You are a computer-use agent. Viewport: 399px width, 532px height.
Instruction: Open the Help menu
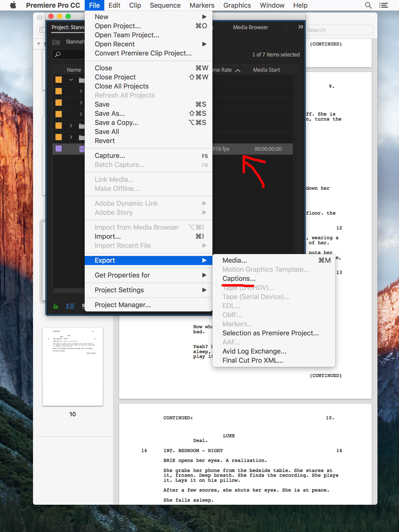coord(300,5)
